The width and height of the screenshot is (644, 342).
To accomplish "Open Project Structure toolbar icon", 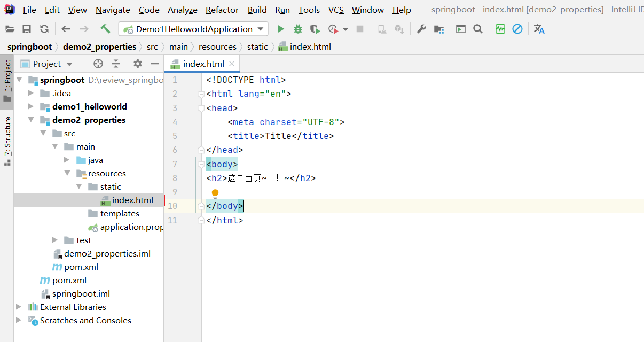I will [439, 29].
